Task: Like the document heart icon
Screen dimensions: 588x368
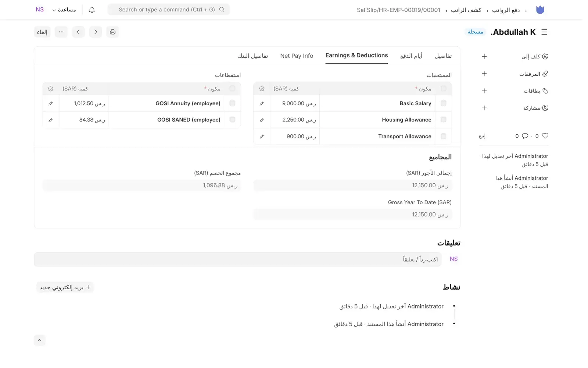Action: point(545,136)
